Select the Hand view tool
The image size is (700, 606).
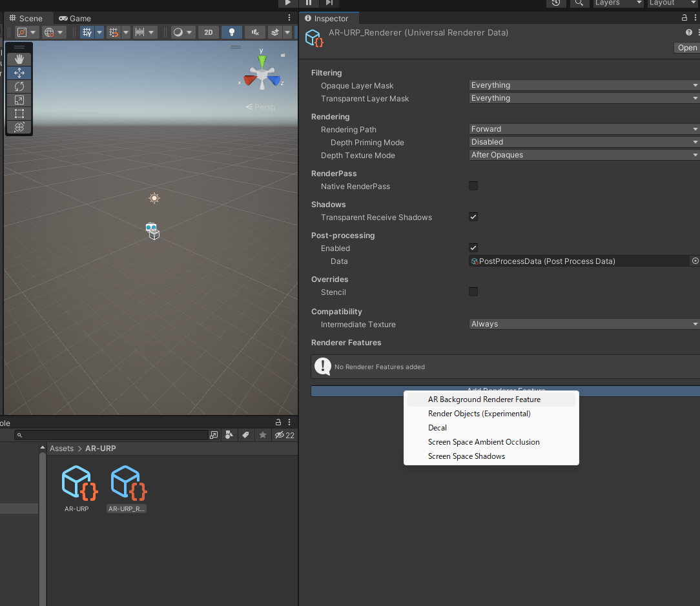click(x=19, y=59)
